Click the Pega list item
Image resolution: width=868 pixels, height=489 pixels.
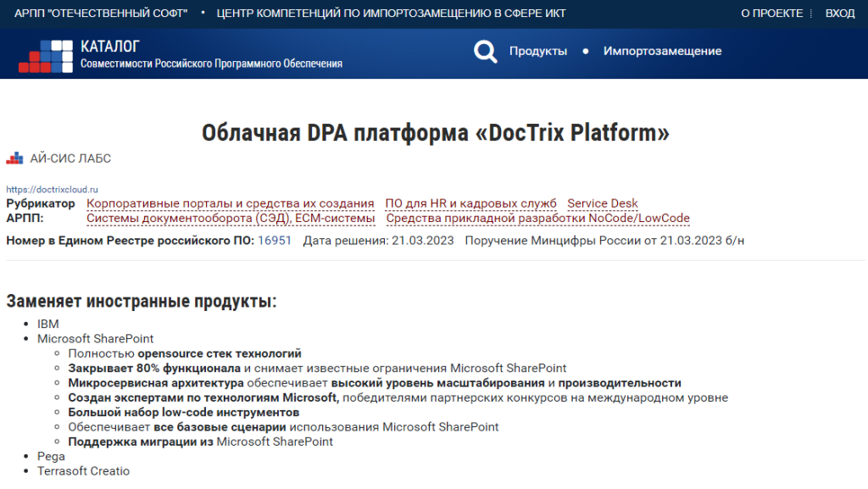51,456
